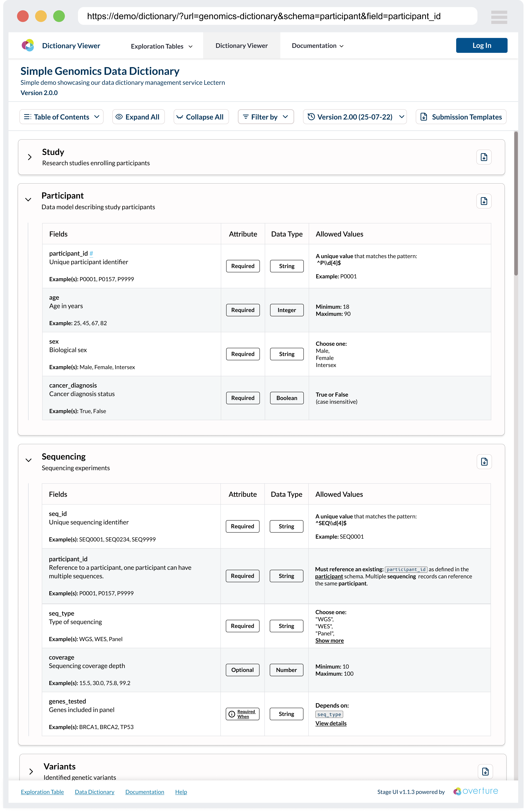Switch to the Exploration Tables menu
The width and height of the screenshot is (526, 812).
click(x=161, y=46)
